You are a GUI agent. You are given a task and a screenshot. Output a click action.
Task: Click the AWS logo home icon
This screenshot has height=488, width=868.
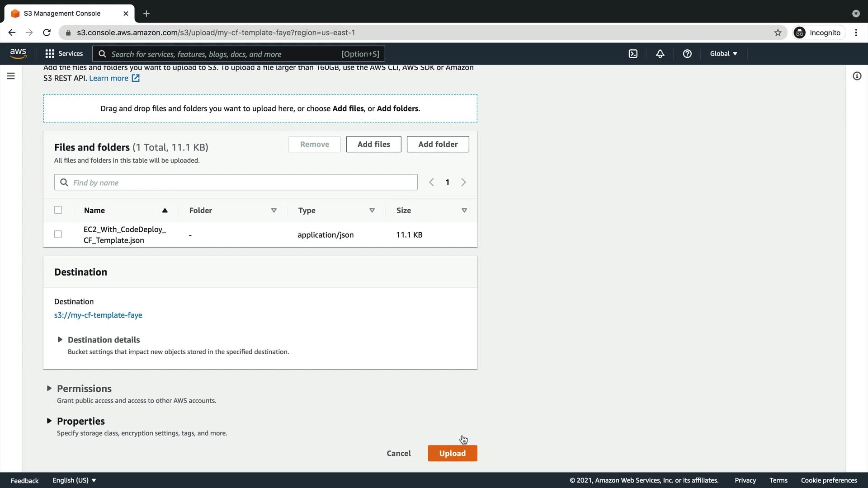(x=18, y=53)
